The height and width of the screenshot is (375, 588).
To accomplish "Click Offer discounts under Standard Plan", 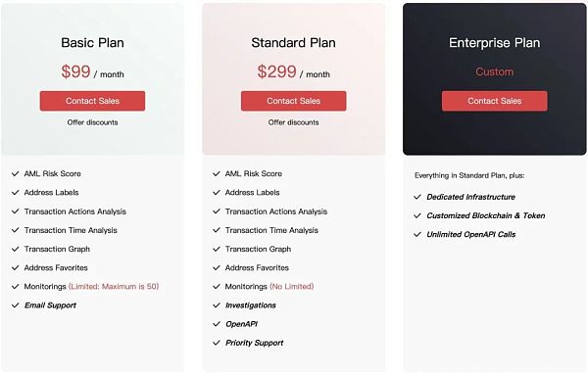I will pos(294,122).
